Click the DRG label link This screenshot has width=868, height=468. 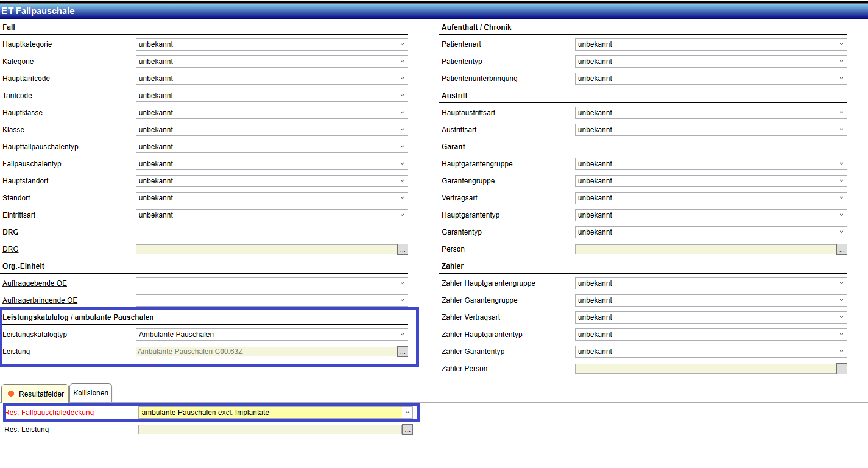pos(11,249)
